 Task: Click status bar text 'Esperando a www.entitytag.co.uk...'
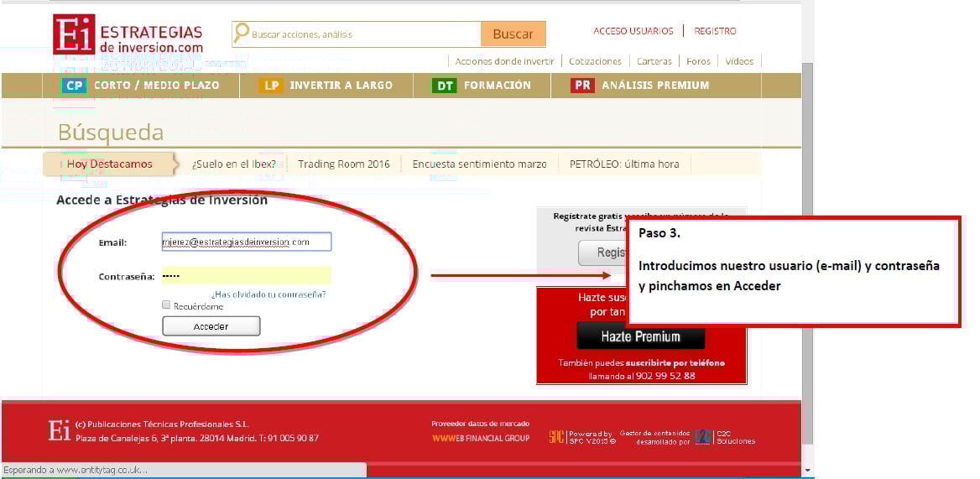(75, 470)
